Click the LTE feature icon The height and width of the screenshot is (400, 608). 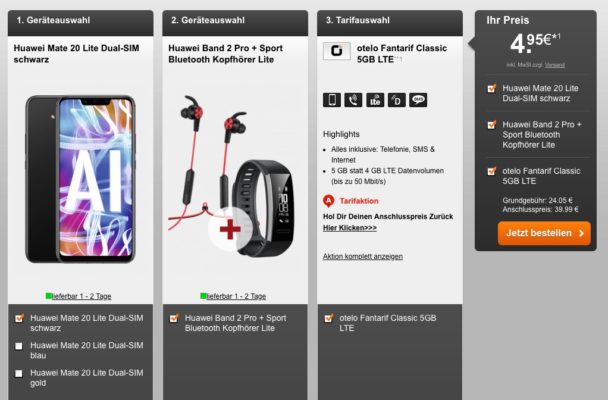pos(375,100)
